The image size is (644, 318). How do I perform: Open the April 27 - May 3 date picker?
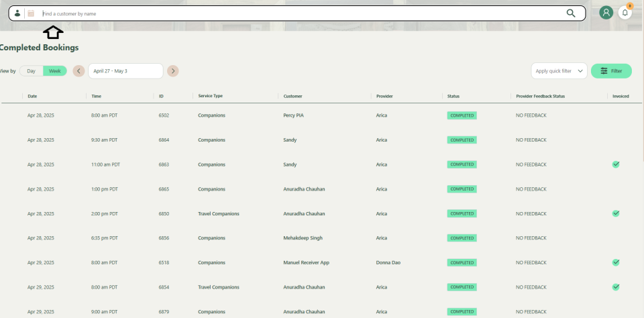tap(125, 71)
